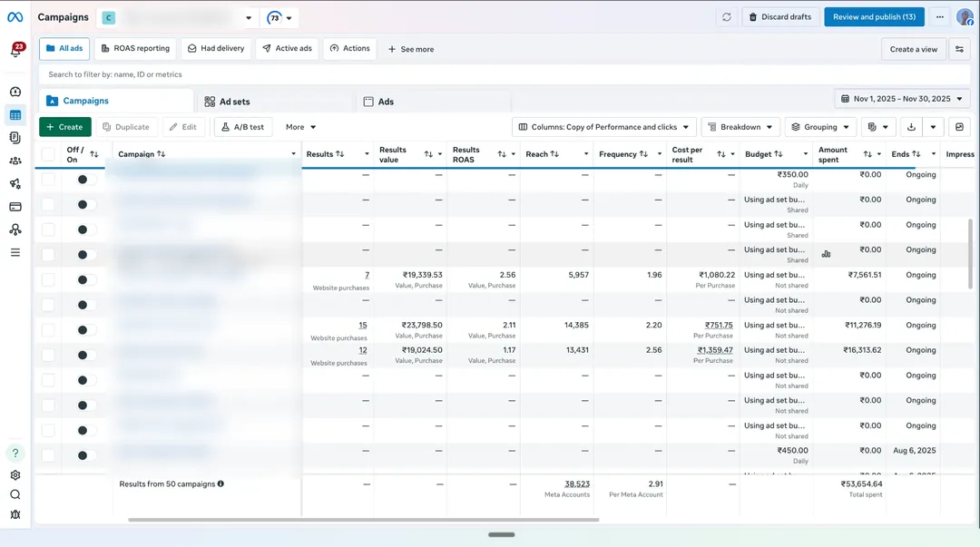This screenshot has width=980, height=547.
Task: Click chart icon in the fourth campaign row
Action: 827,254
